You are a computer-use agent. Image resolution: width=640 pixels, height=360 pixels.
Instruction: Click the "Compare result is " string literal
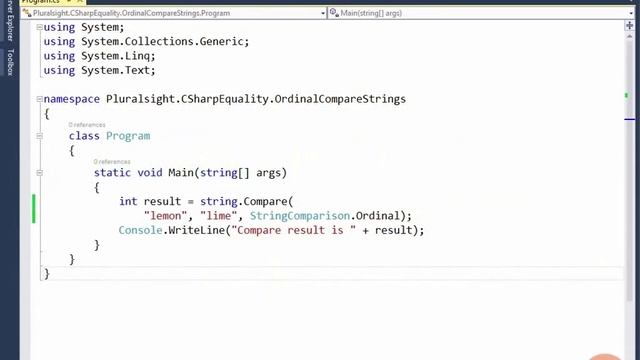tap(293, 230)
